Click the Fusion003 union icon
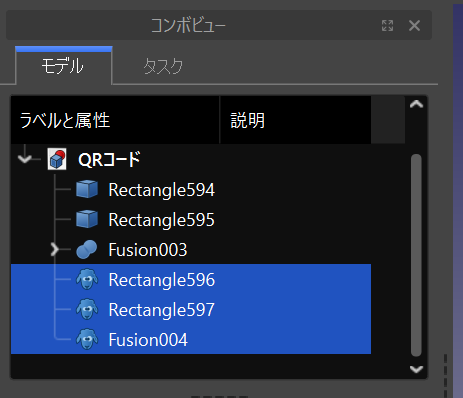This screenshot has width=463, height=398. pos(87,250)
